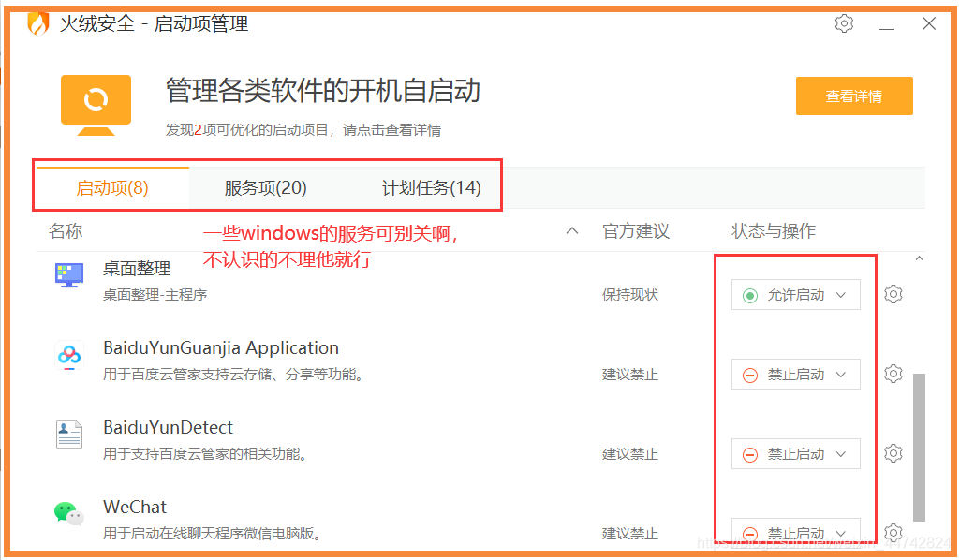This screenshot has height=560, width=960.
Task: Click the Huorong flame logo icon
Action: (38, 23)
